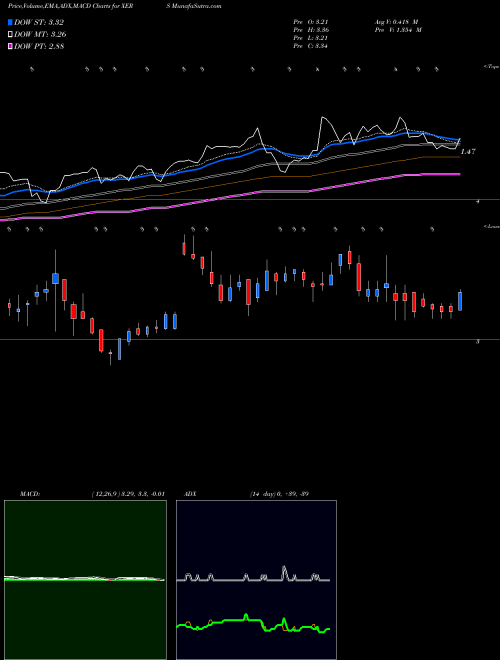Select the DOW MT: 3.26 label
The width and height of the screenshot is (500, 660).
[x=40, y=35]
